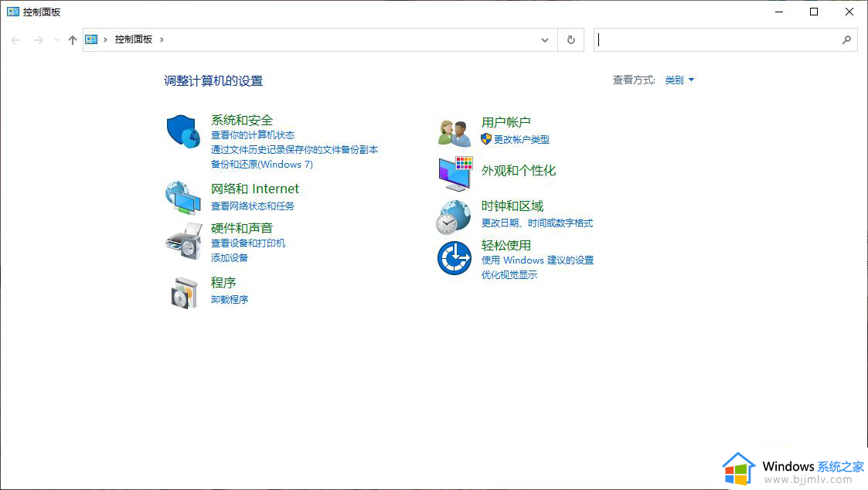Click 优化视觉显示 link
The image size is (868, 490).
pos(509,274)
